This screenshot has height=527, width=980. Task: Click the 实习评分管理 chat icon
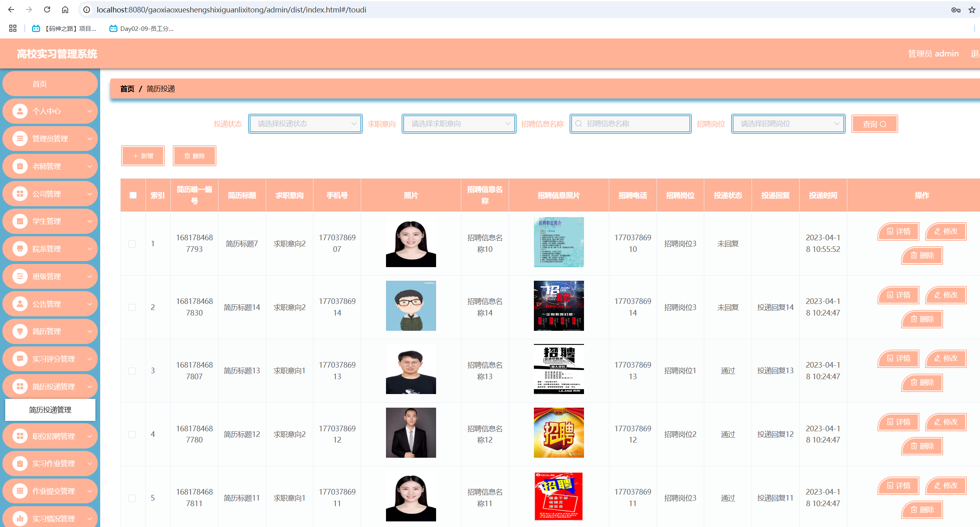(20, 359)
